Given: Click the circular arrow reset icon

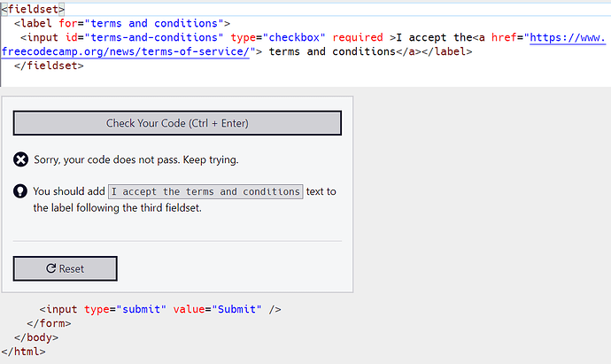Looking at the screenshot, I should click(x=51, y=268).
